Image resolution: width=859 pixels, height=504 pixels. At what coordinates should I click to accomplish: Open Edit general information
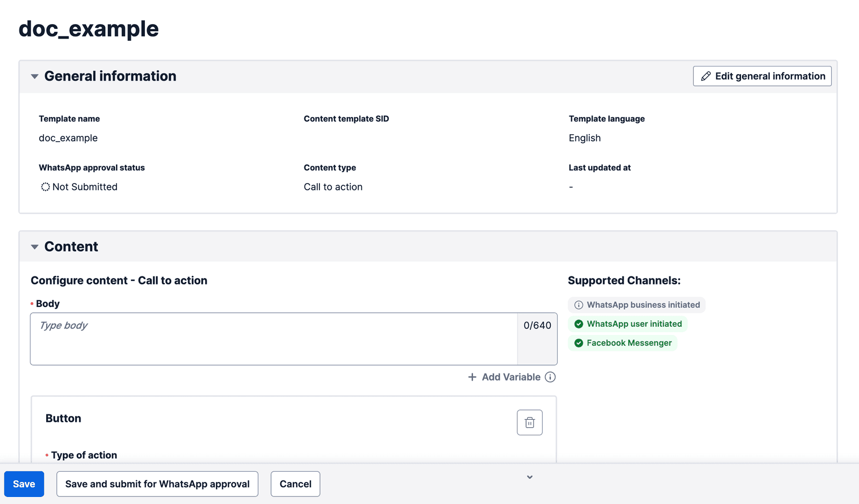(x=762, y=76)
